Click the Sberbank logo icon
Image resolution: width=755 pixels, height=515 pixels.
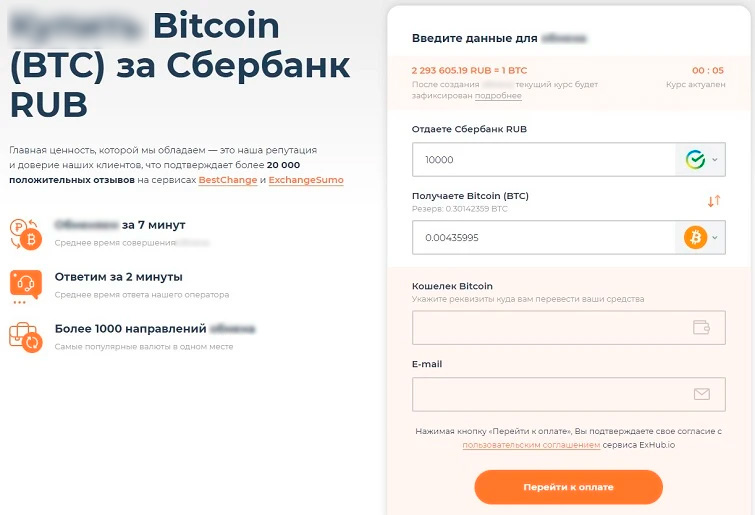tap(695, 160)
